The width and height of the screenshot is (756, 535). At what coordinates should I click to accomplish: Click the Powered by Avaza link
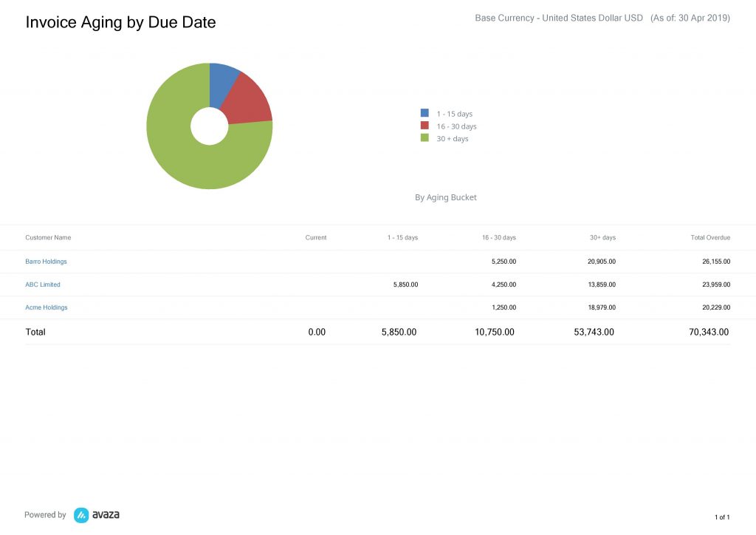coord(72,514)
